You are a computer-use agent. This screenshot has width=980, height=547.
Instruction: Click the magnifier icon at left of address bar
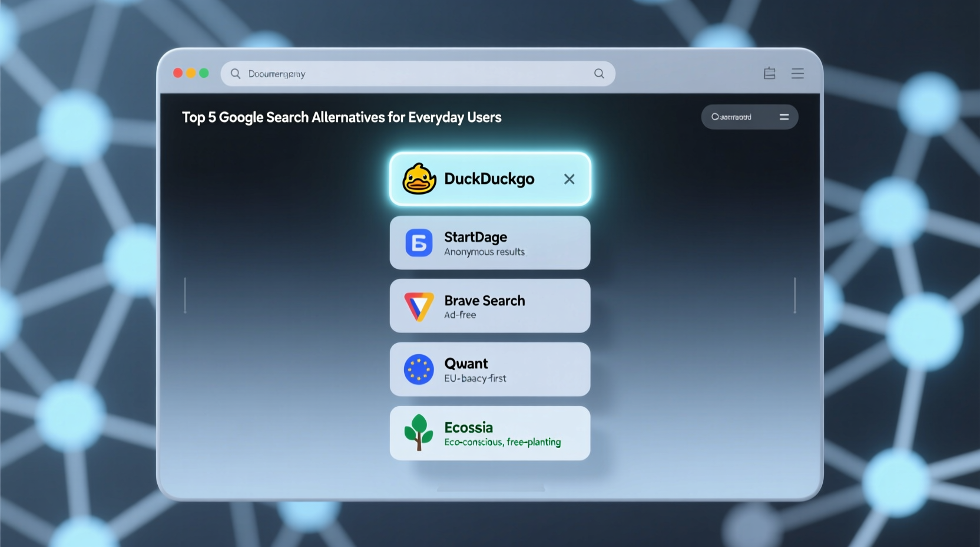click(x=236, y=74)
